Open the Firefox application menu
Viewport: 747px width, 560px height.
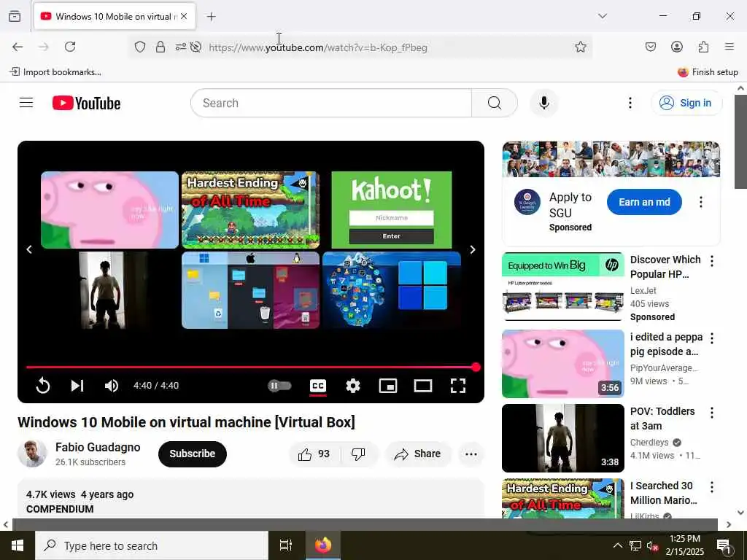[x=729, y=47]
